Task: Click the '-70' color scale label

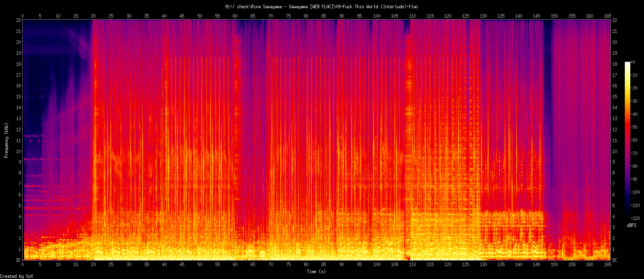Action: point(634,153)
